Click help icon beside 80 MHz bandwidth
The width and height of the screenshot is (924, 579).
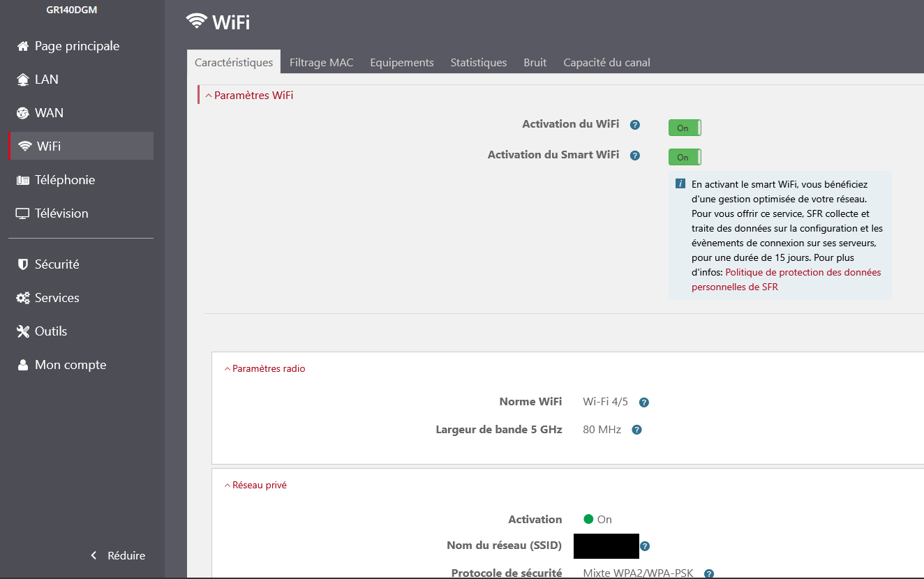tap(636, 430)
